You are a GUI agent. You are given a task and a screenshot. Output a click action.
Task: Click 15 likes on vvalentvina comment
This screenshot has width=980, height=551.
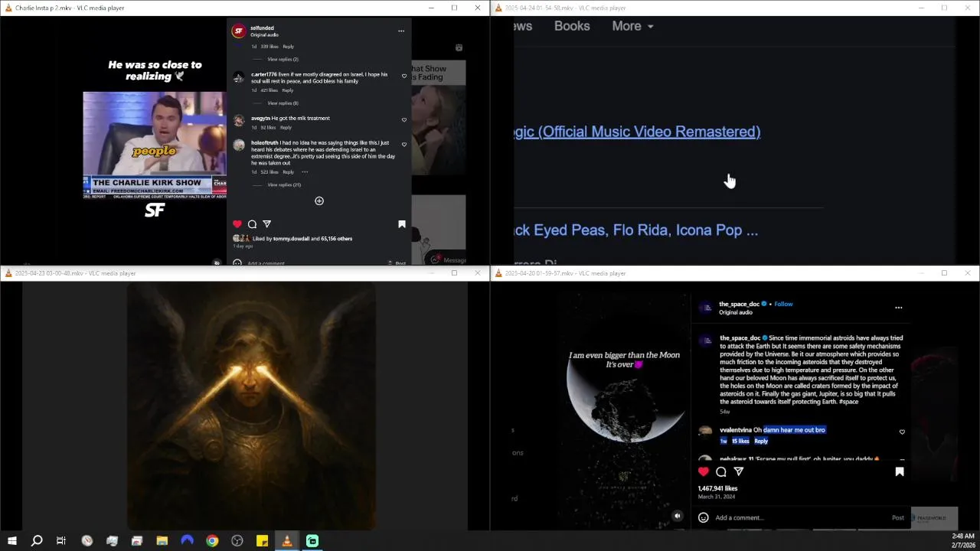tap(740, 441)
